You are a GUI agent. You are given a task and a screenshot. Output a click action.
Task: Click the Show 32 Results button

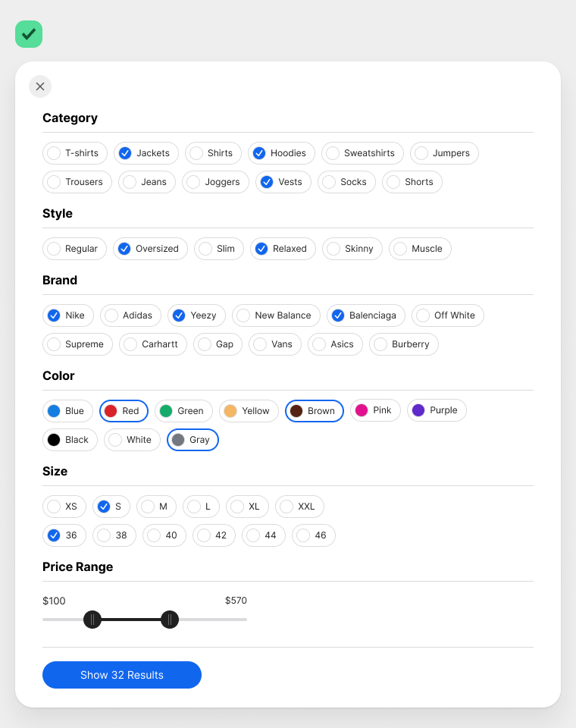[122, 674]
